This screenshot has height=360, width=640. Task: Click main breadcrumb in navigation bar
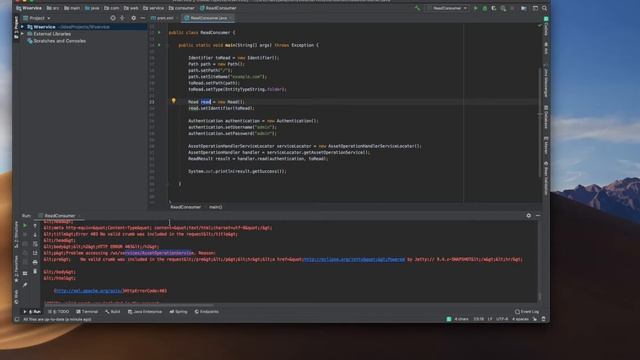pos(72,8)
